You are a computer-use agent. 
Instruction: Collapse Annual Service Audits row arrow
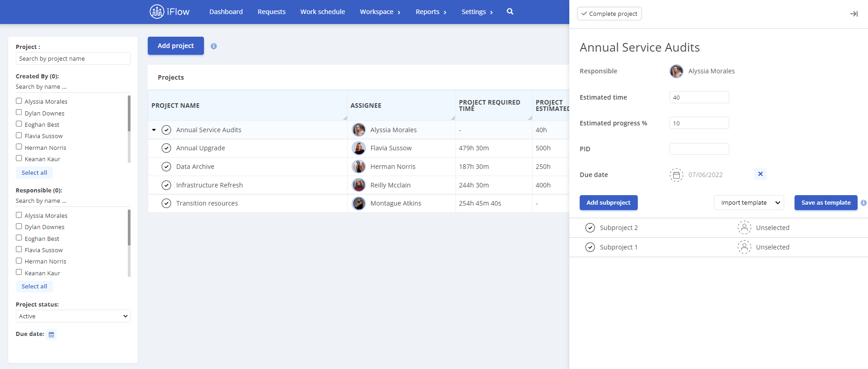[x=154, y=130]
